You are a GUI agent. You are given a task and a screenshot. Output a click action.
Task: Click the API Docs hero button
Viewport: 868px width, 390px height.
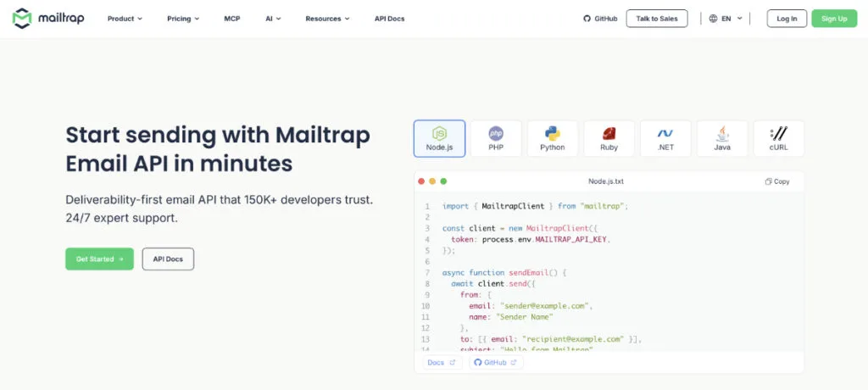pyautogui.click(x=168, y=259)
